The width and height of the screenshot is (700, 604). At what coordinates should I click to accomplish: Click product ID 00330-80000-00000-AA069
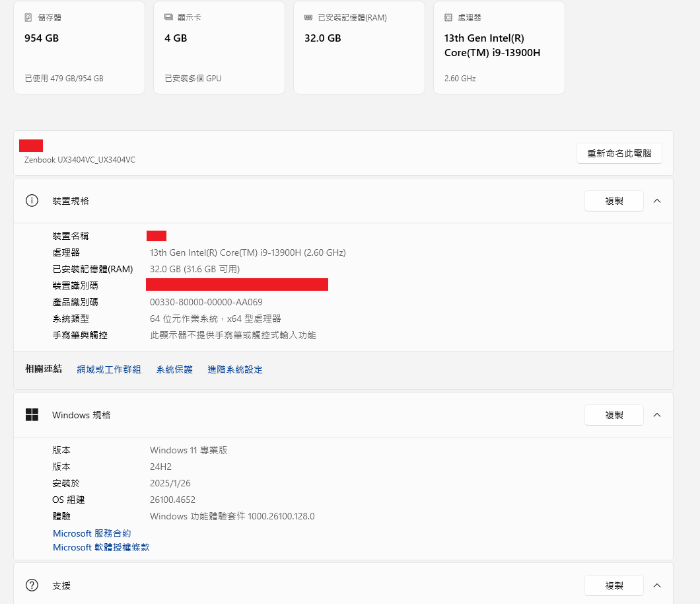click(x=206, y=302)
